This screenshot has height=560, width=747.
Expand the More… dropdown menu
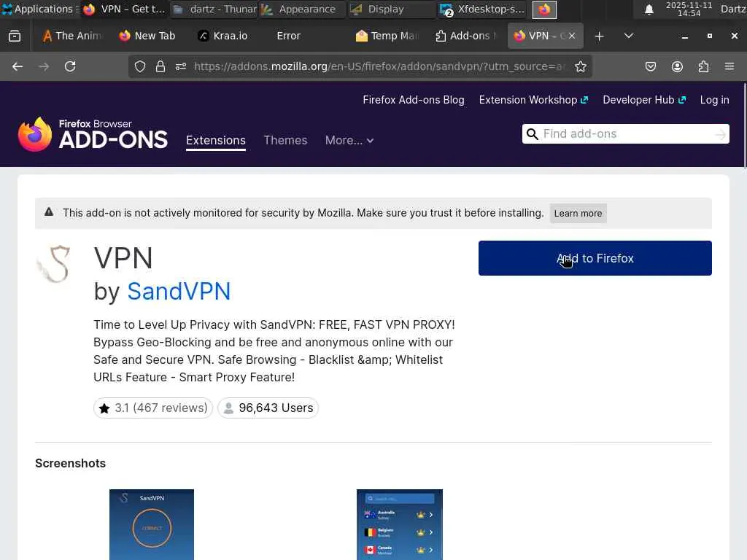(349, 141)
